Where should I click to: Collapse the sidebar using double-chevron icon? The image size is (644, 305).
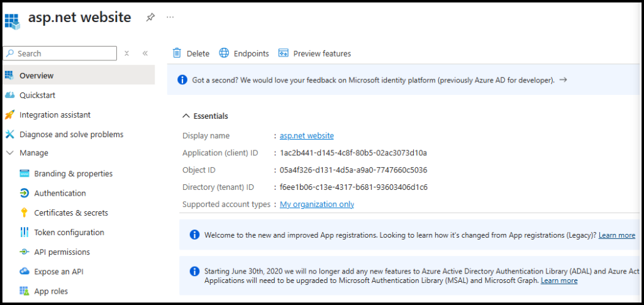[145, 53]
